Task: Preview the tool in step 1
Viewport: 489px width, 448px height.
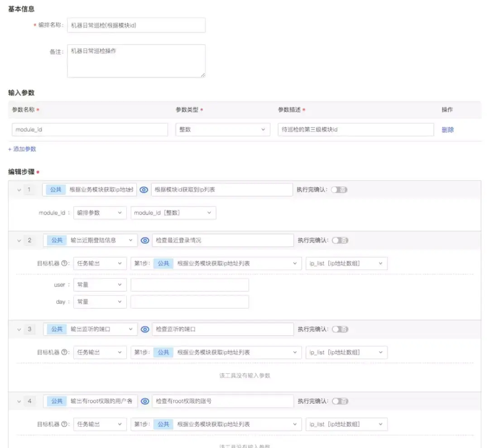Action: click(144, 190)
